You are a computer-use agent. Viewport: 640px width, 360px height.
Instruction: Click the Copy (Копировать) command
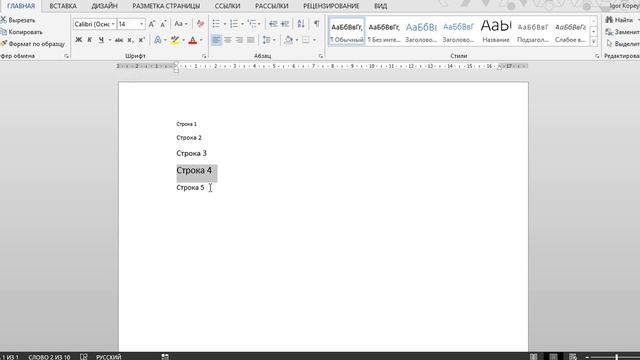(21, 32)
